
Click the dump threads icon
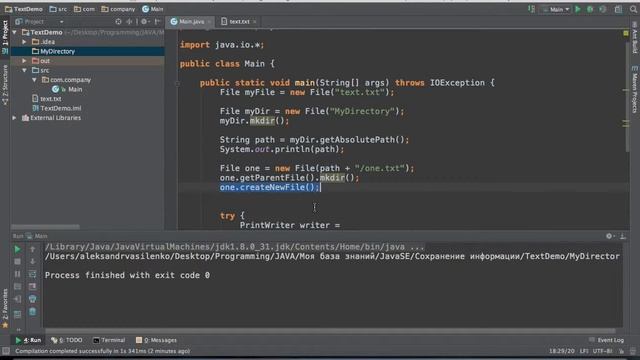(18, 287)
